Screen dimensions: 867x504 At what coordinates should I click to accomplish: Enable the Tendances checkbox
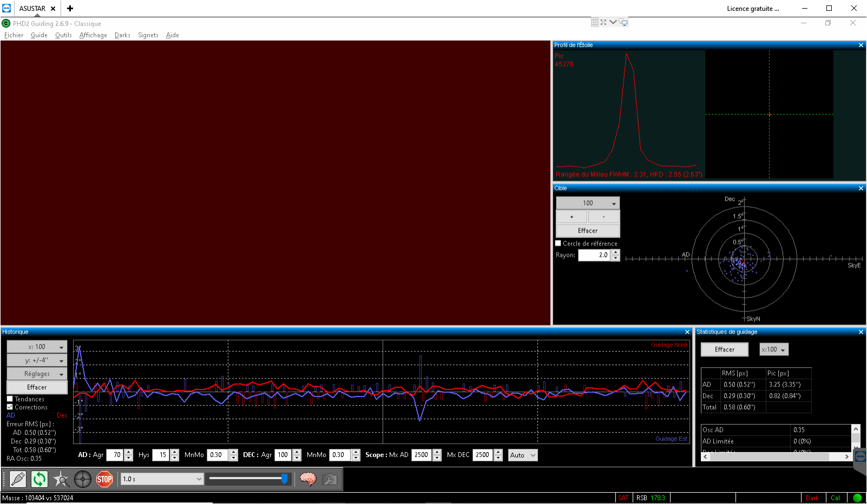(10, 399)
